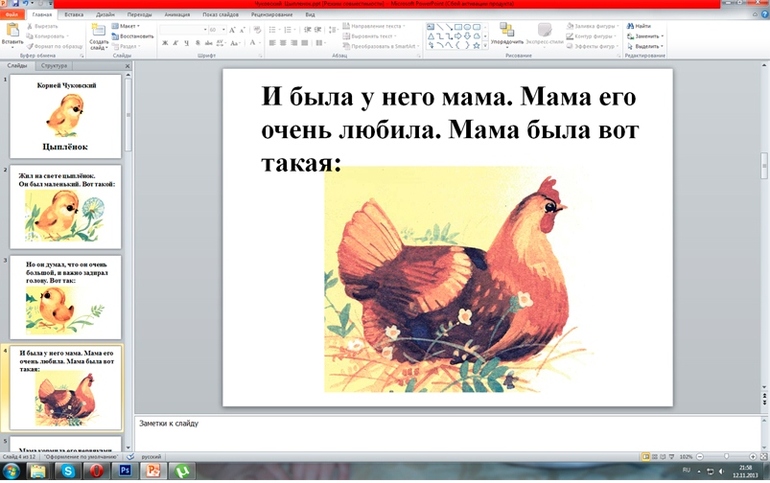
Task: Click the New Slide (Создать слайд) icon
Action: 98,30
